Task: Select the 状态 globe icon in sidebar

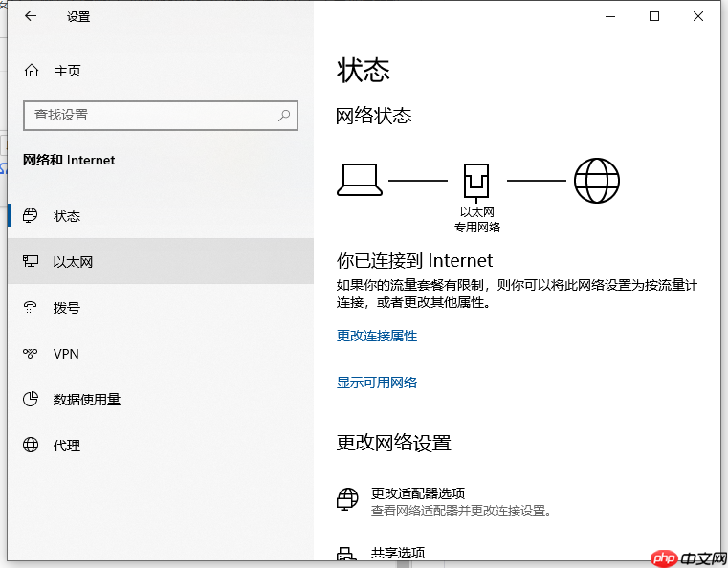Action: (31, 216)
